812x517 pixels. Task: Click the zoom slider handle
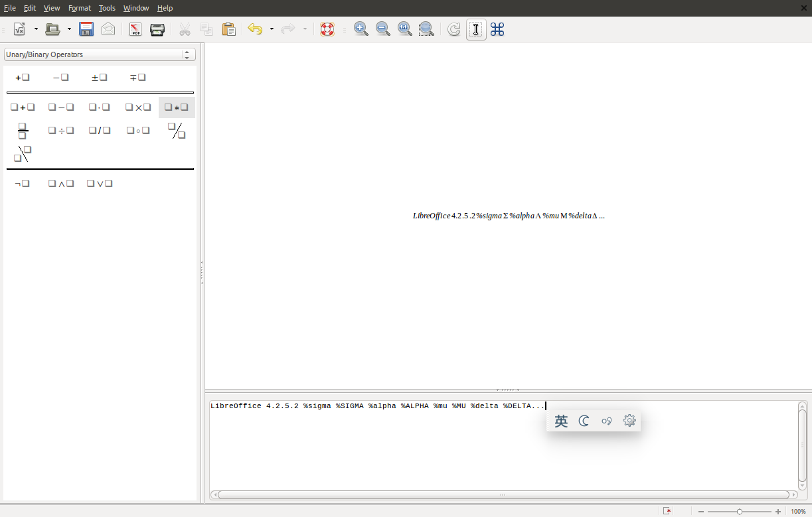pos(740,512)
